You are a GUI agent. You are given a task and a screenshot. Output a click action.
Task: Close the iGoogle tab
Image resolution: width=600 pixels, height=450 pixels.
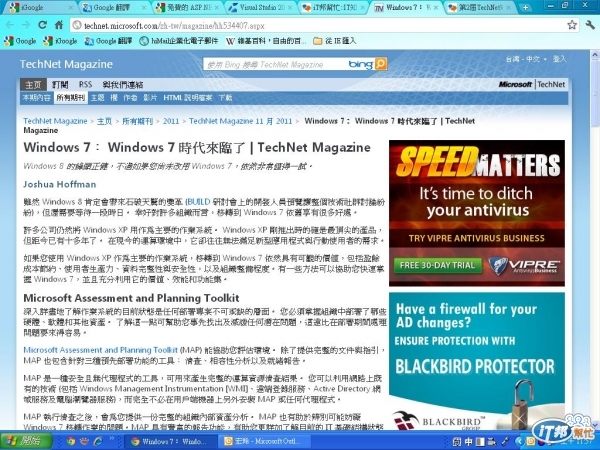pos(71,7)
